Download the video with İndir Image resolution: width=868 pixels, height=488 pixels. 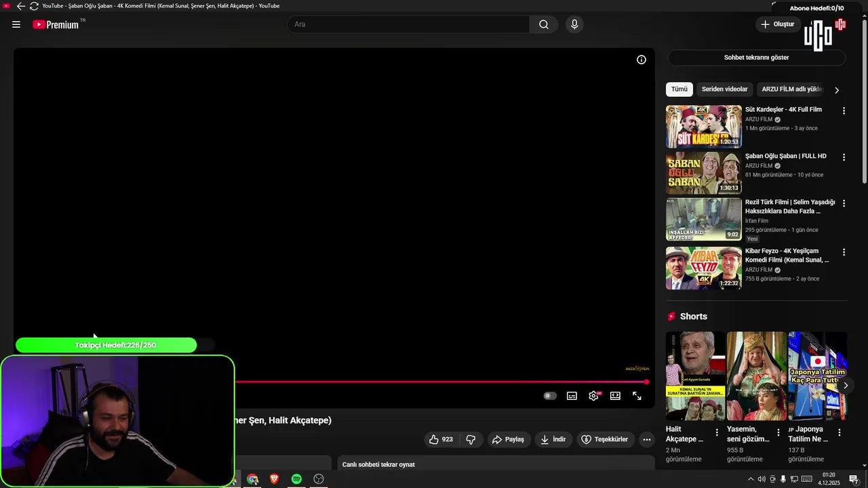[553, 439]
